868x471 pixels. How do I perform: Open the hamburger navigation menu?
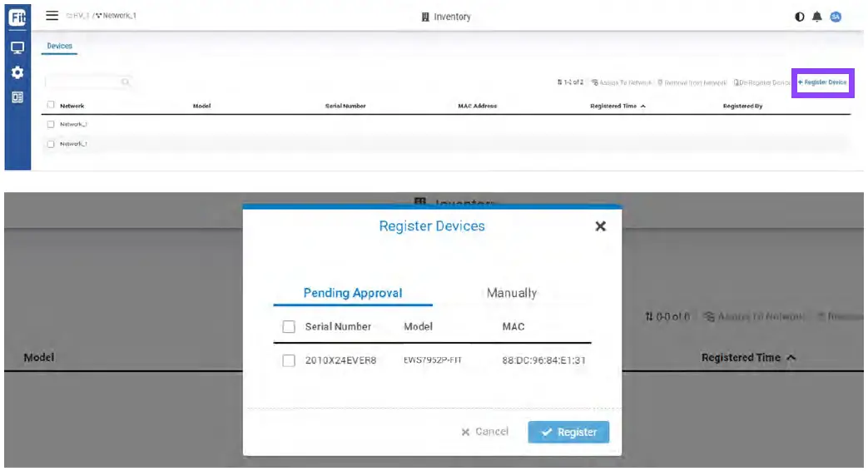pos(52,16)
